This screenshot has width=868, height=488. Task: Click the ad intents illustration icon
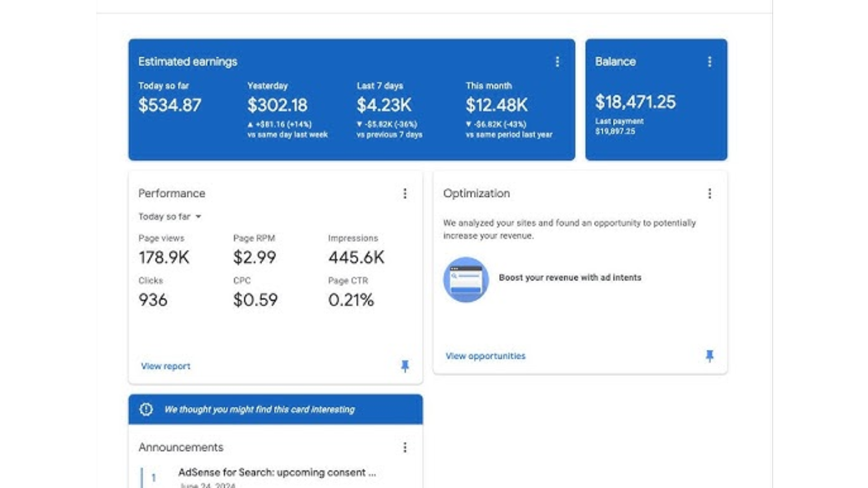pos(466,280)
